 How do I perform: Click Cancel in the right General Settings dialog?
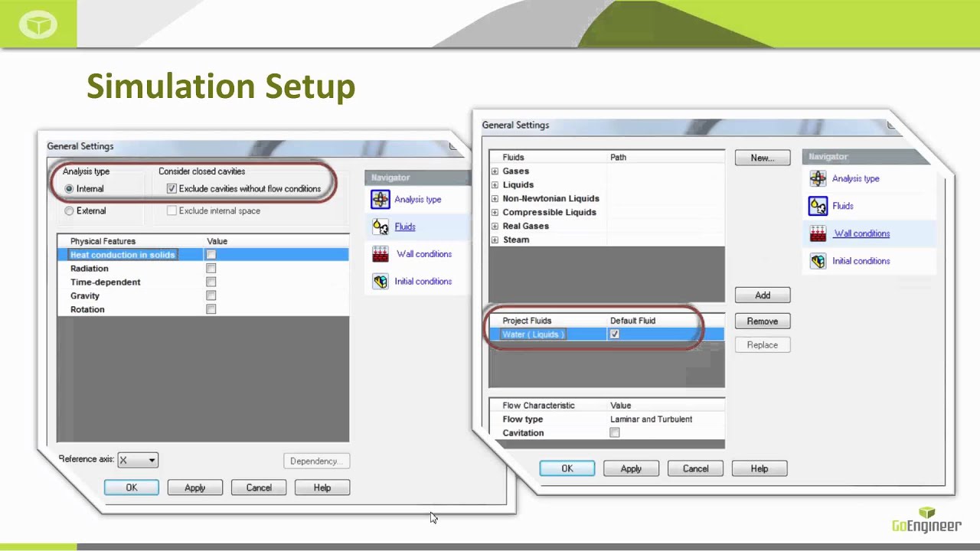[695, 468]
